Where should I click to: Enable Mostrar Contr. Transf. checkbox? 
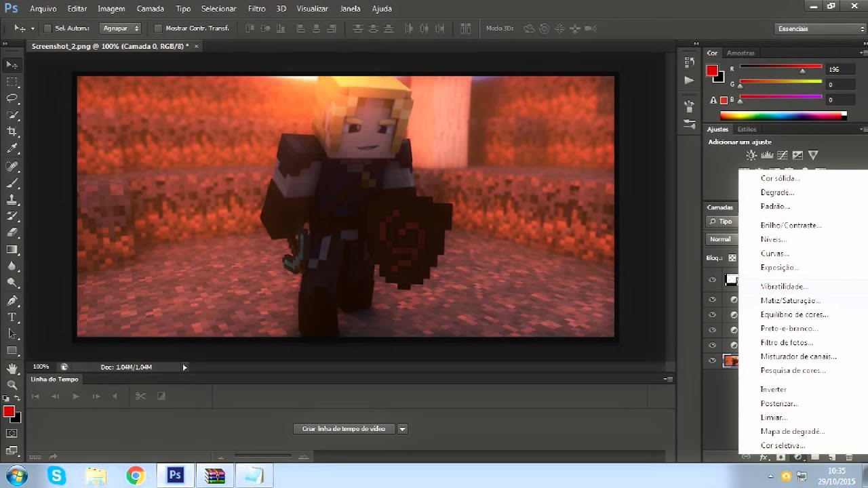pos(158,28)
